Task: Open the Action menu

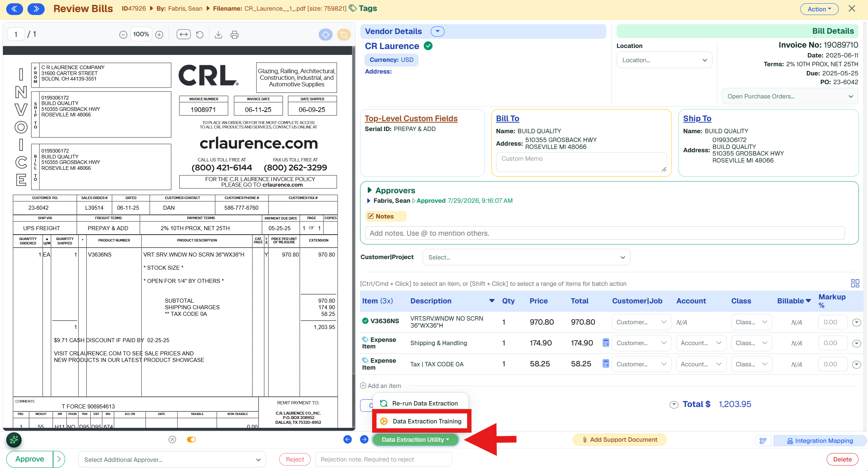Action: tap(819, 9)
